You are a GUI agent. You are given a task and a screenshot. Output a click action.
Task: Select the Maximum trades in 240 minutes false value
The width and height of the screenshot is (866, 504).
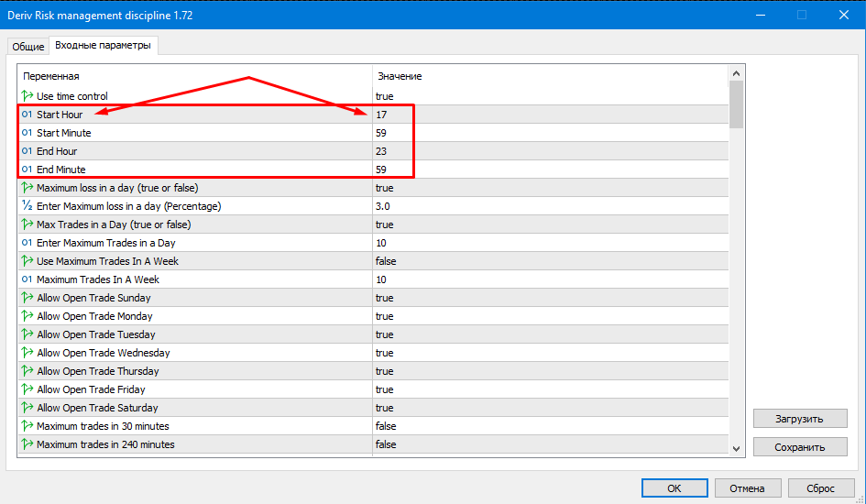pyautogui.click(x=386, y=444)
